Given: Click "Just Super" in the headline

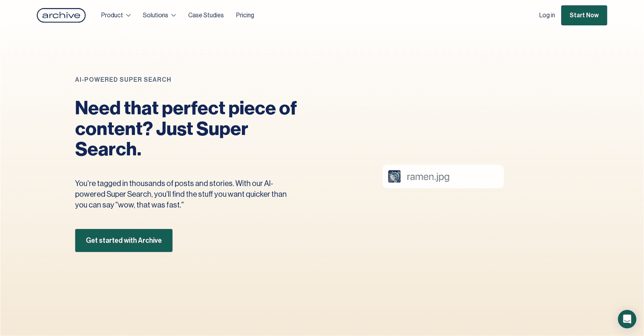Looking at the screenshot, I should (x=202, y=129).
